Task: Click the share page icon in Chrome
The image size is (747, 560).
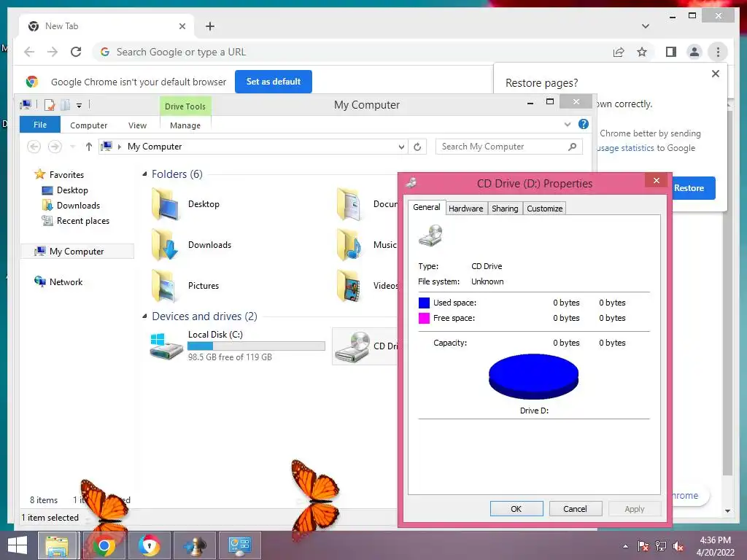Action: tap(619, 52)
